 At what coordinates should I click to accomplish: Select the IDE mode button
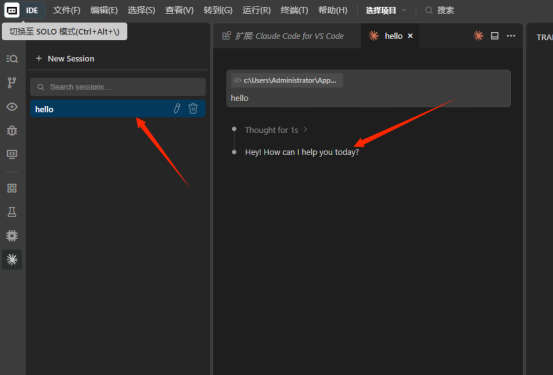[32, 10]
